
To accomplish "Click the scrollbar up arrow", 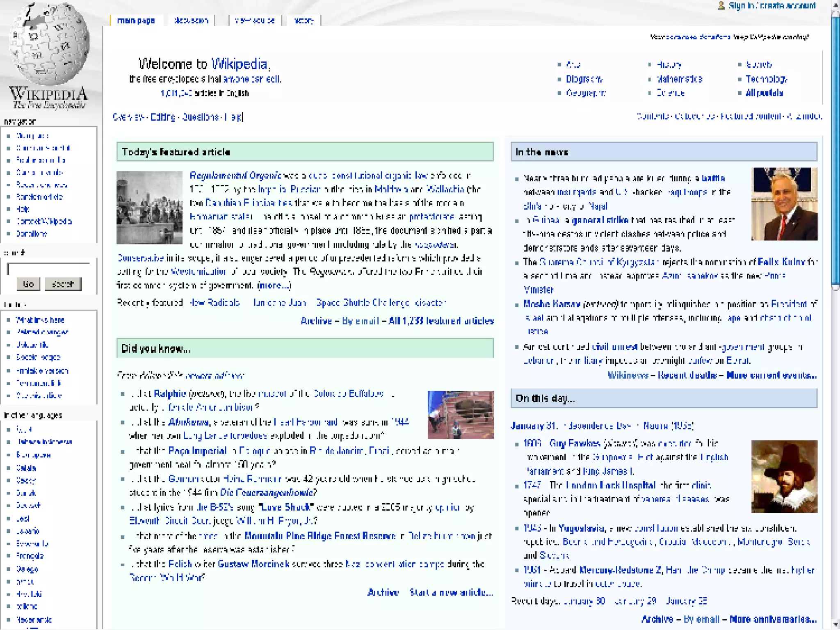I will coord(835,5).
